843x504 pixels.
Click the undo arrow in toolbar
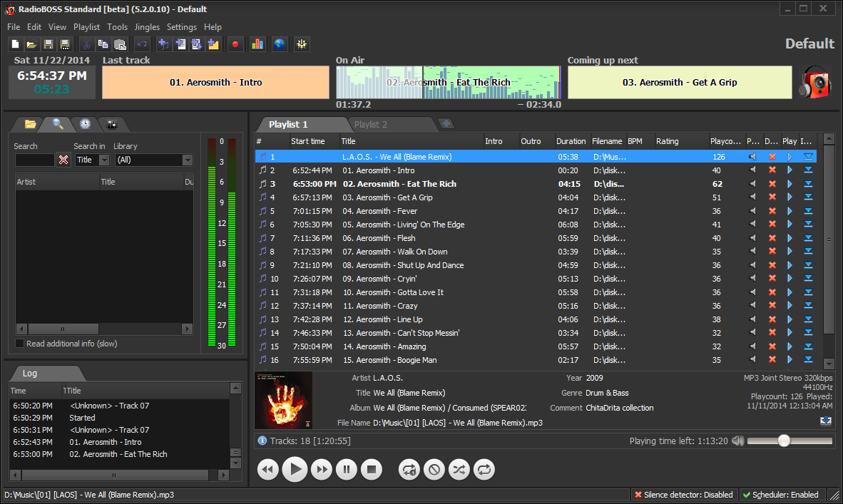(141, 44)
